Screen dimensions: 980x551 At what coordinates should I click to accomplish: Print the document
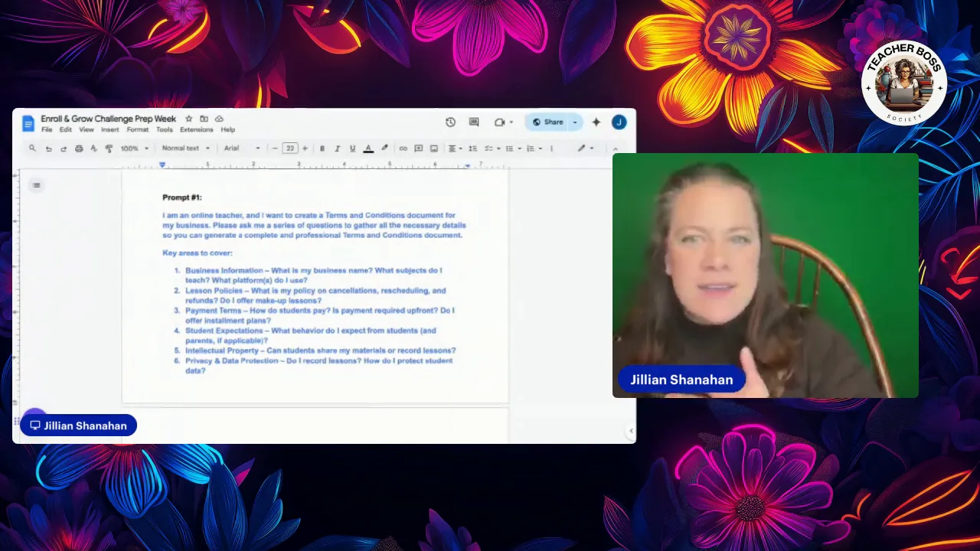(x=79, y=148)
